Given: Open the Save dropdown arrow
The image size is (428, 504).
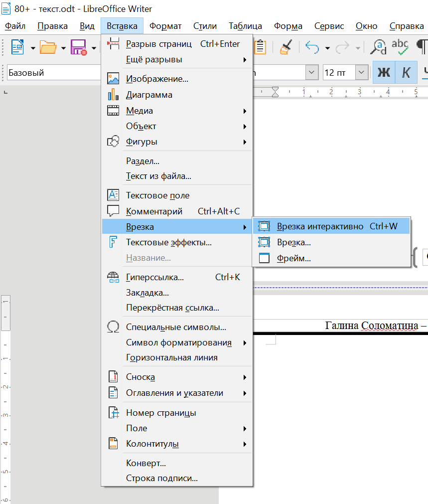Looking at the screenshot, I should tap(94, 48).
